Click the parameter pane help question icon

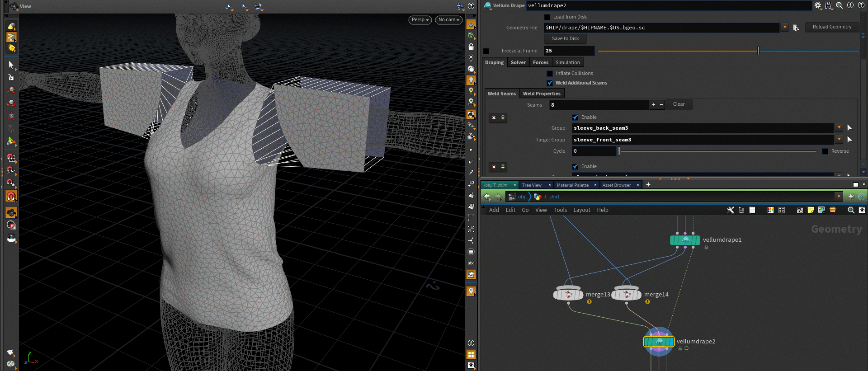[861, 5]
